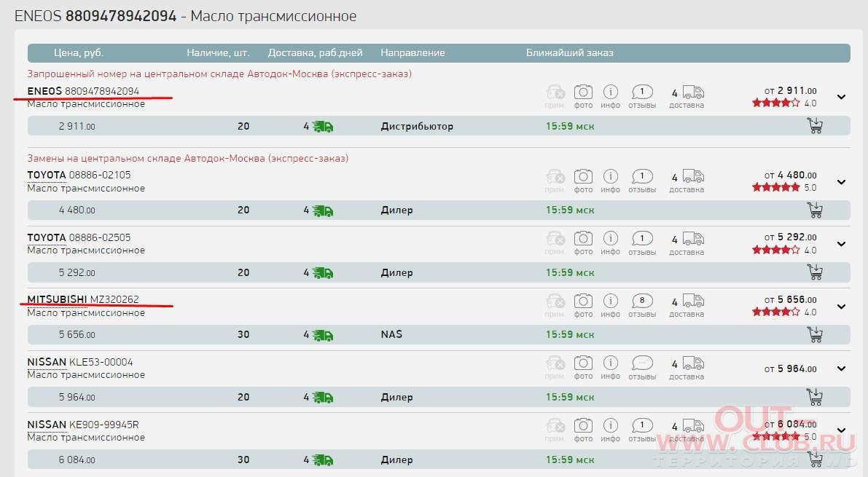Screen dimensions: 868x477
Task: Add MITSUBISHI 5 656.00 offer to cart
Action: pyautogui.click(x=815, y=334)
